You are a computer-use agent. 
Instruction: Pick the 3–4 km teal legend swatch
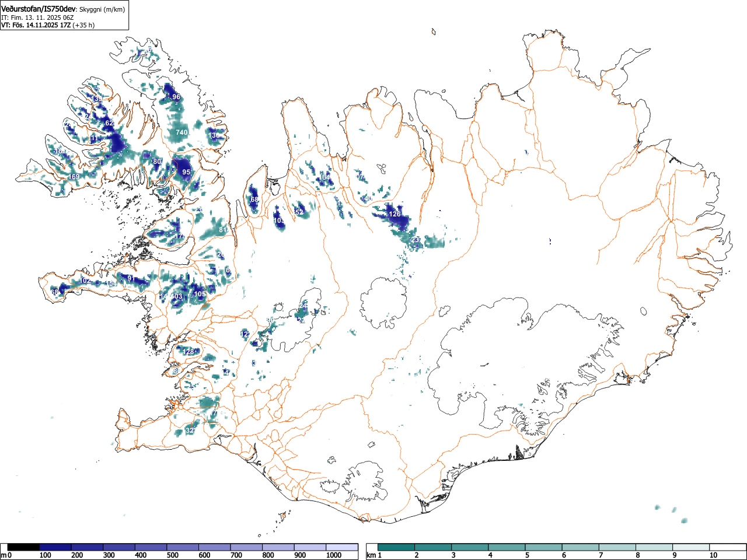[x=470, y=547]
